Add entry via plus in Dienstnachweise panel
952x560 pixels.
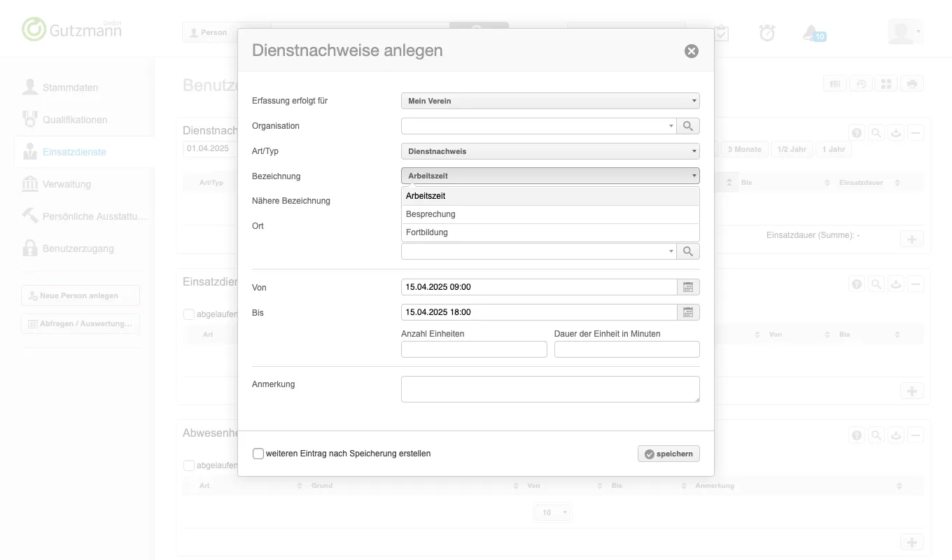(911, 239)
